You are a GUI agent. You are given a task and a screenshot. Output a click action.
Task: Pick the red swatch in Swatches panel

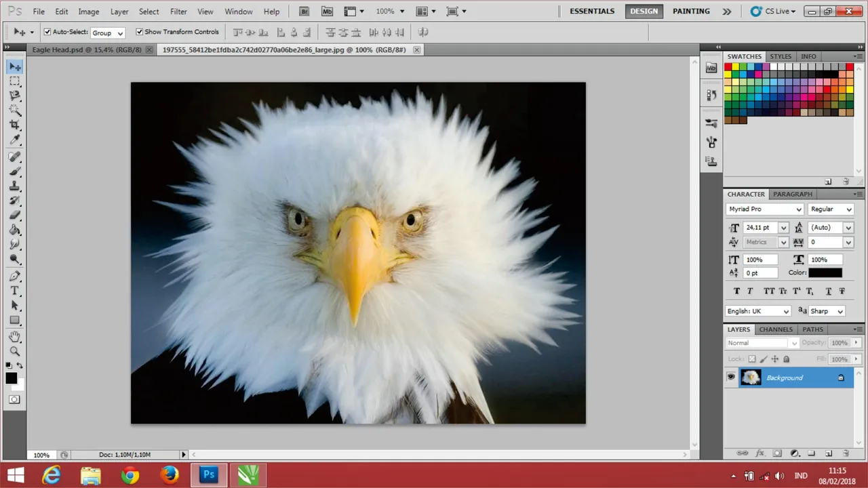tap(728, 68)
